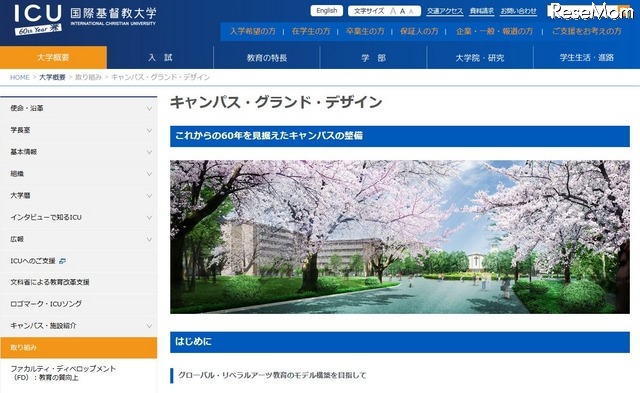The height and width of the screenshot is (393, 640).
Task: Open the 交通アクセス link
Action: click(x=445, y=11)
